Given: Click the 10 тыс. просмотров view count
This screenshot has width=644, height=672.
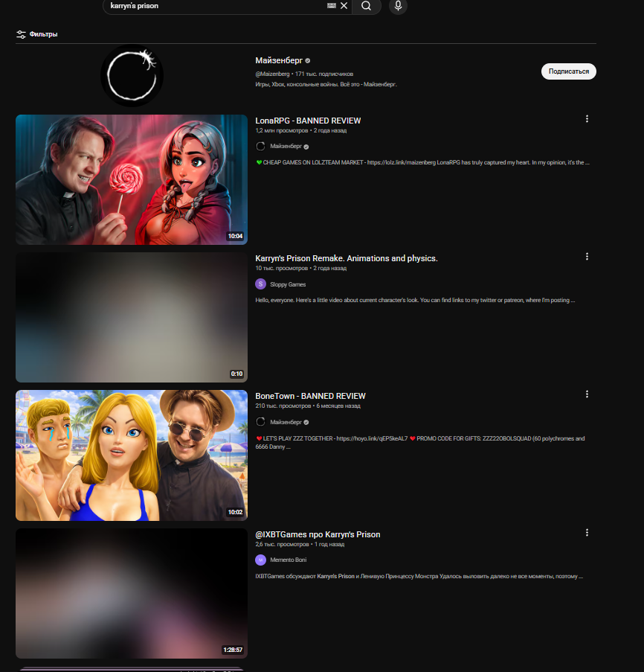Looking at the screenshot, I should coord(281,269).
